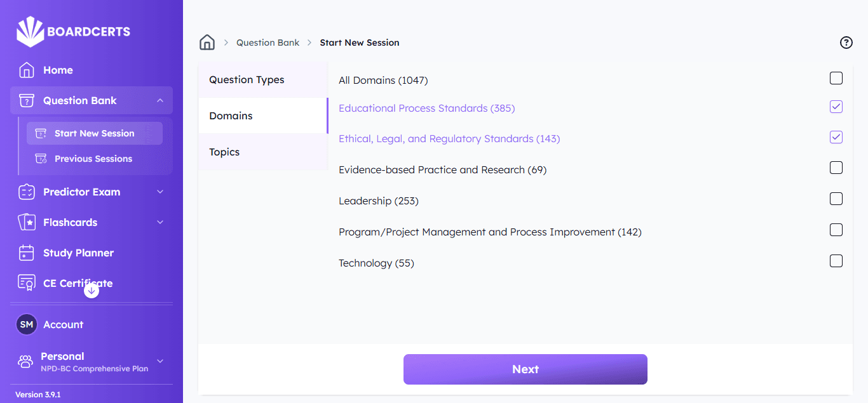Expand the Personal plan dropdown
Viewport: 868px width, 403px height.
click(160, 361)
